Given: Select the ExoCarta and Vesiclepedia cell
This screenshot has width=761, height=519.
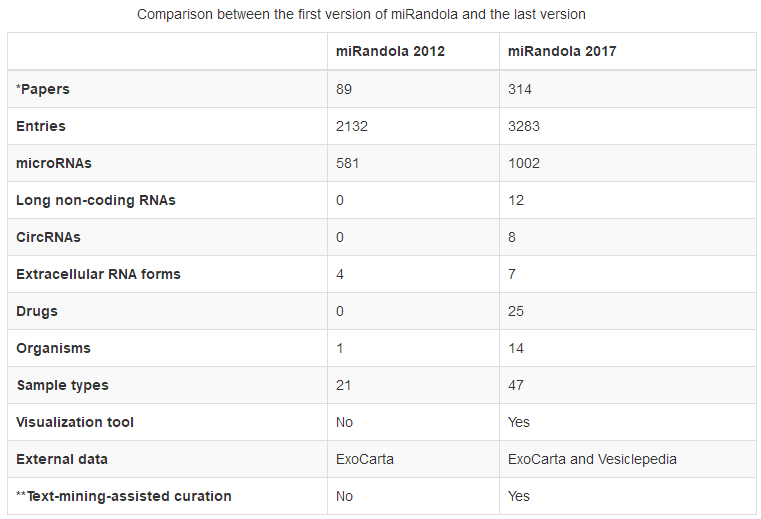Looking at the screenshot, I should click(x=592, y=459).
